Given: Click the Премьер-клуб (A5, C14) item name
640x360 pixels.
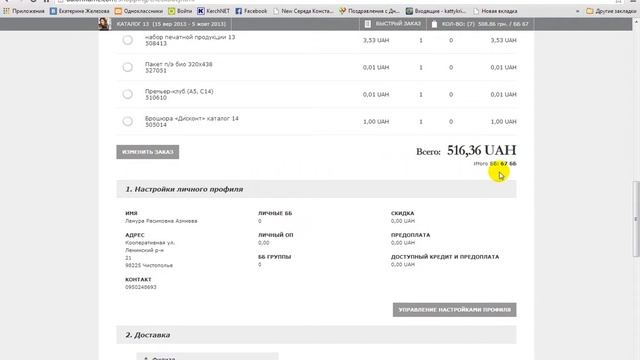Looking at the screenshot, I should coord(179,91).
